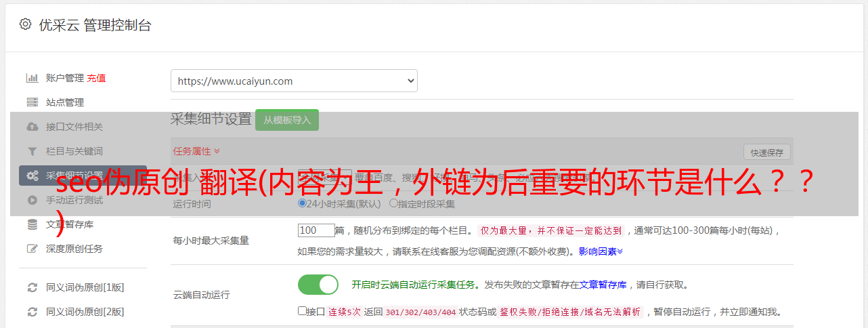This screenshot has height=328, width=868.
Task: Check the 接口 checkbox
Action: pyautogui.click(x=302, y=312)
